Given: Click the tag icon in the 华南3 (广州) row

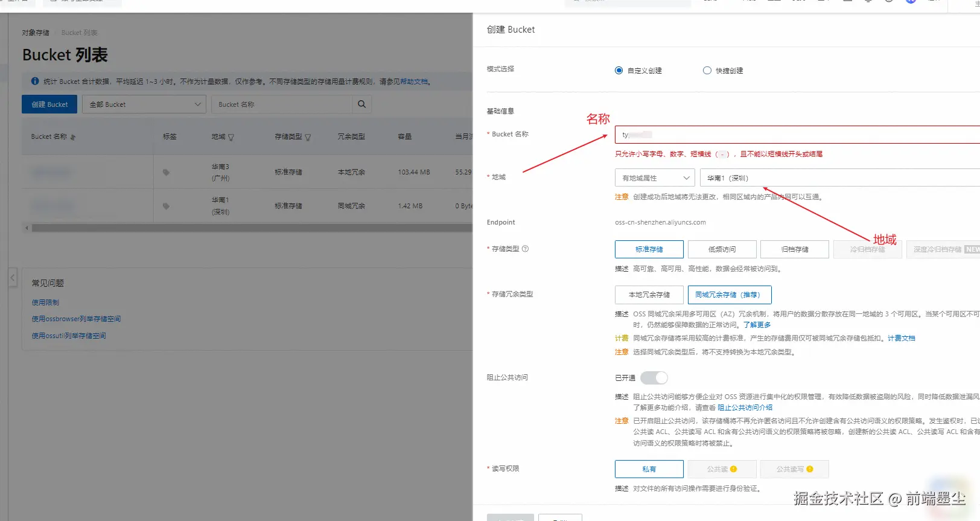Looking at the screenshot, I should tap(166, 173).
